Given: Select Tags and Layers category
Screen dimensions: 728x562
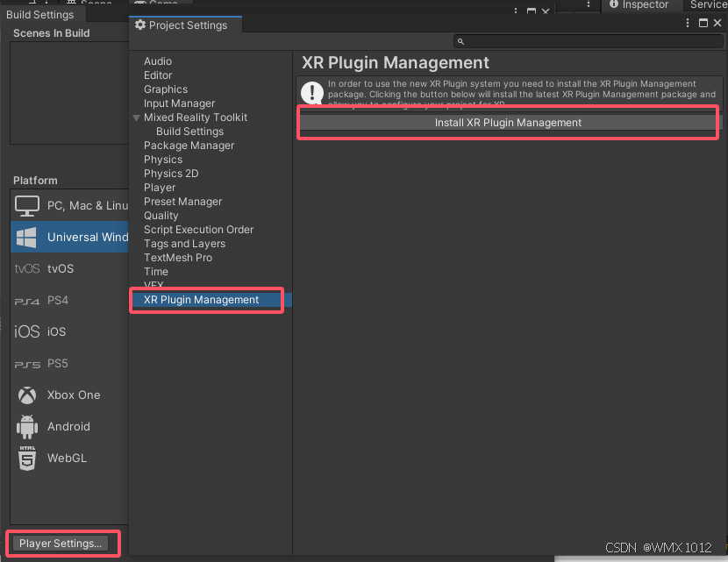Looking at the screenshot, I should [x=185, y=244].
